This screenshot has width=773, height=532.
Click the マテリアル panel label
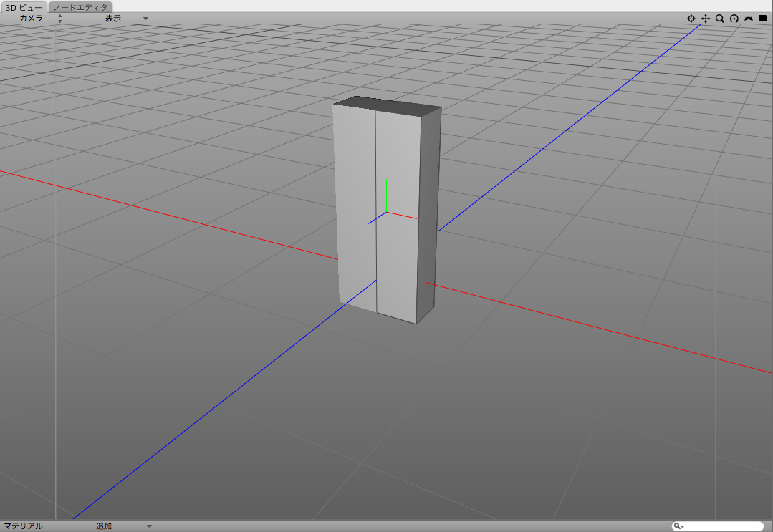click(x=23, y=526)
